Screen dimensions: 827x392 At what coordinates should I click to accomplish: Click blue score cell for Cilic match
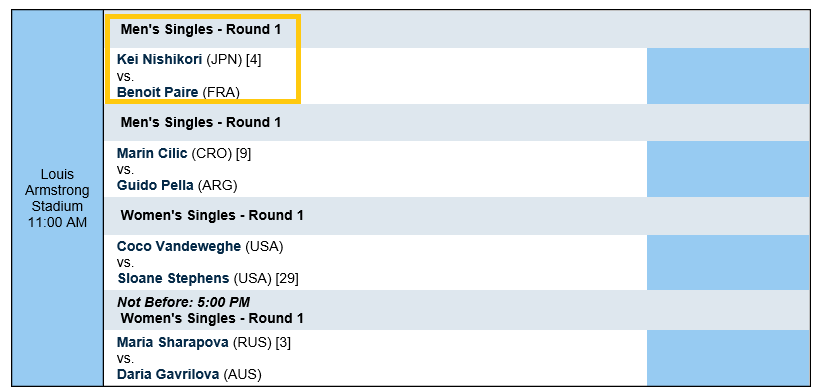(728, 169)
